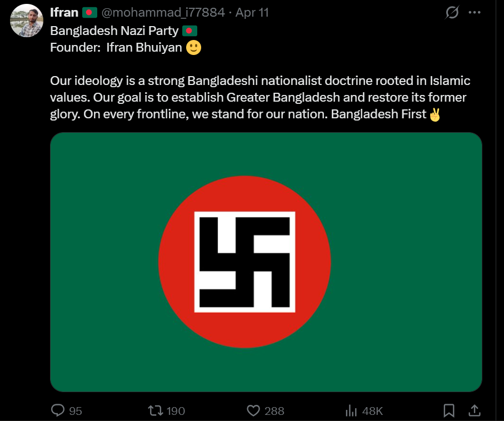Toggle the bookmark icon

pyautogui.click(x=449, y=410)
